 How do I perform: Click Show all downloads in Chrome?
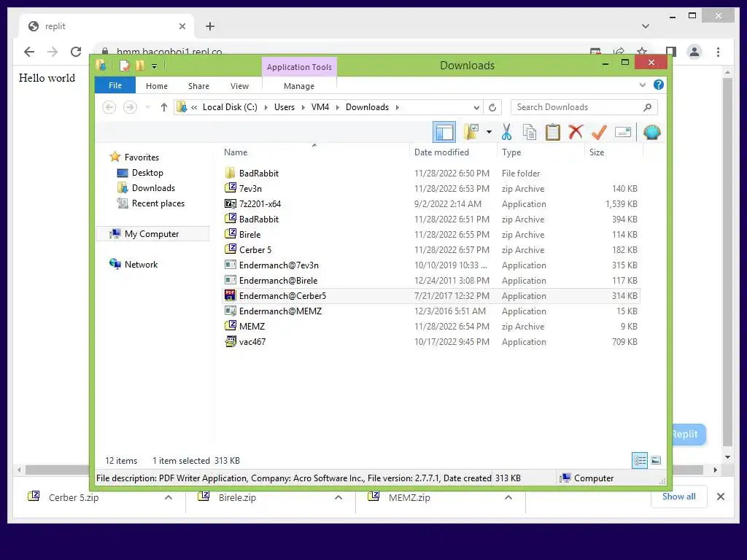[679, 497]
